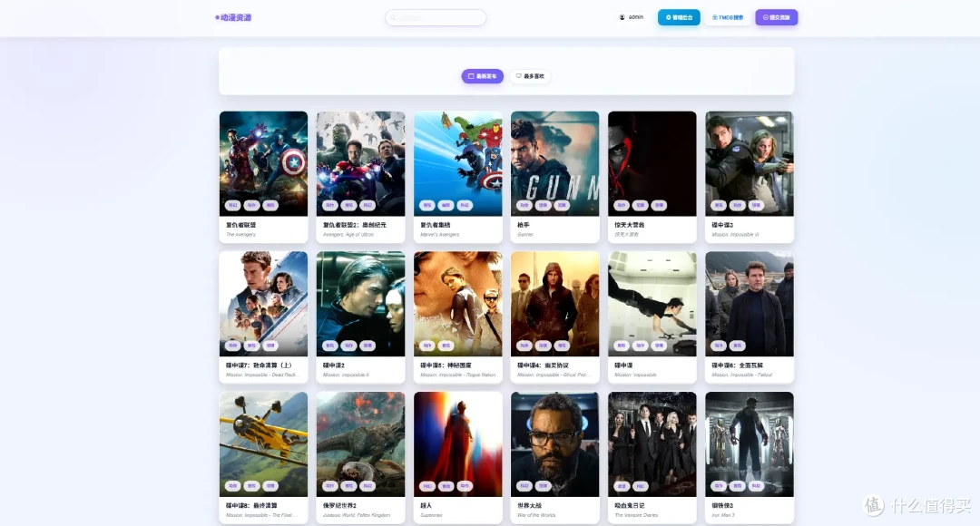Open the 碟中谍5：神秘国度 poster
Image resolution: width=980 pixels, height=526 pixels.
pos(457,304)
